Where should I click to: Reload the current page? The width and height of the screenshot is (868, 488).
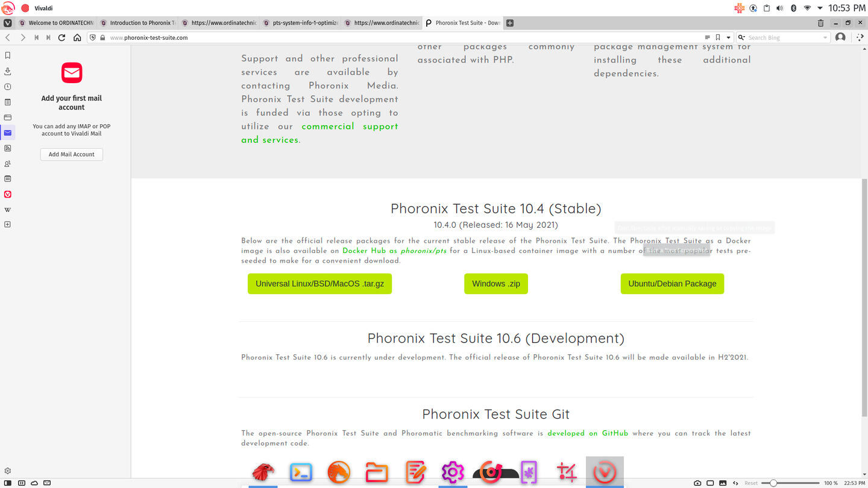61,37
